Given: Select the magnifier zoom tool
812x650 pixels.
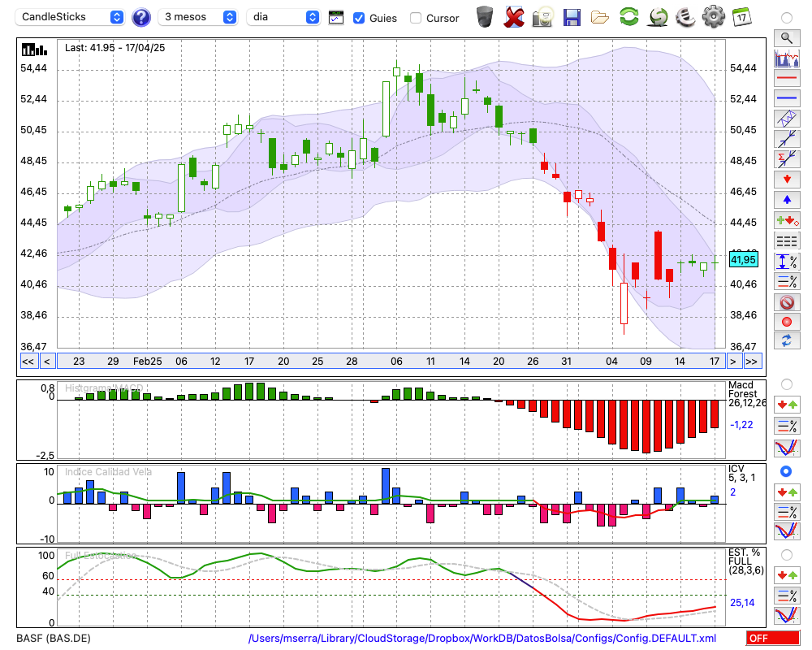Looking at the screenshot, I should [x=787, y=38].
